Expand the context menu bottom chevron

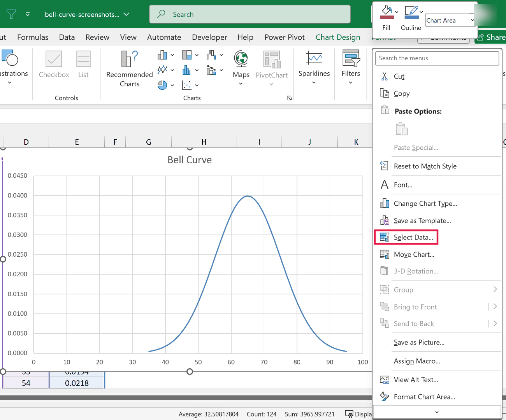coord(437,412)
